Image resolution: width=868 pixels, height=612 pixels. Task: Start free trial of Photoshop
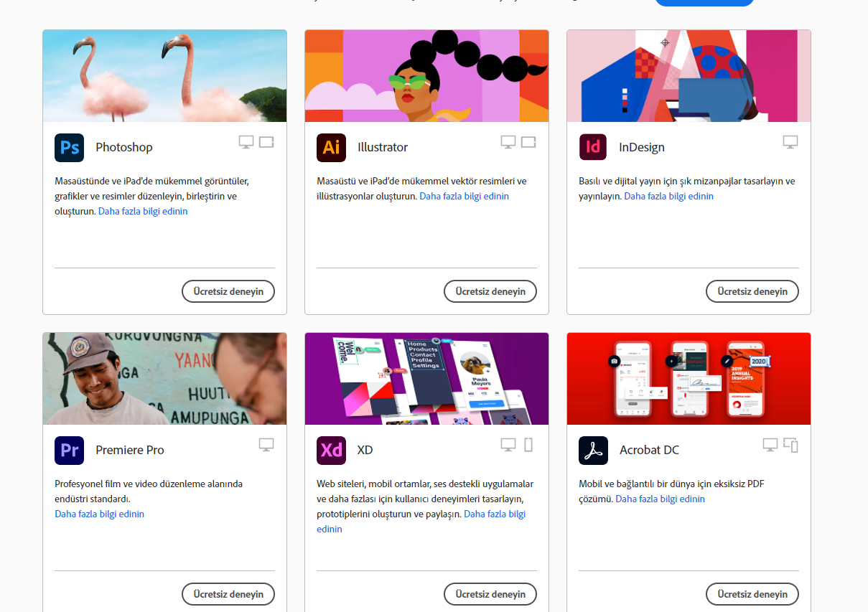click(x=228, y=291)
